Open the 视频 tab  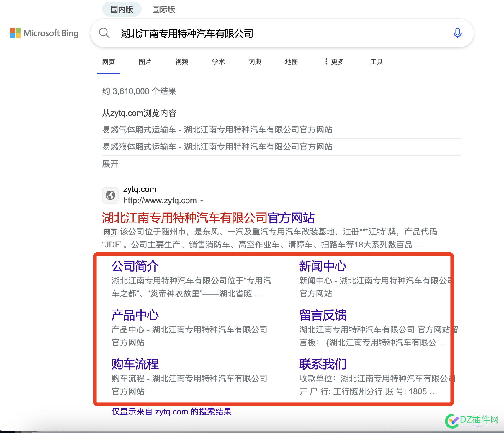(182, 62)
